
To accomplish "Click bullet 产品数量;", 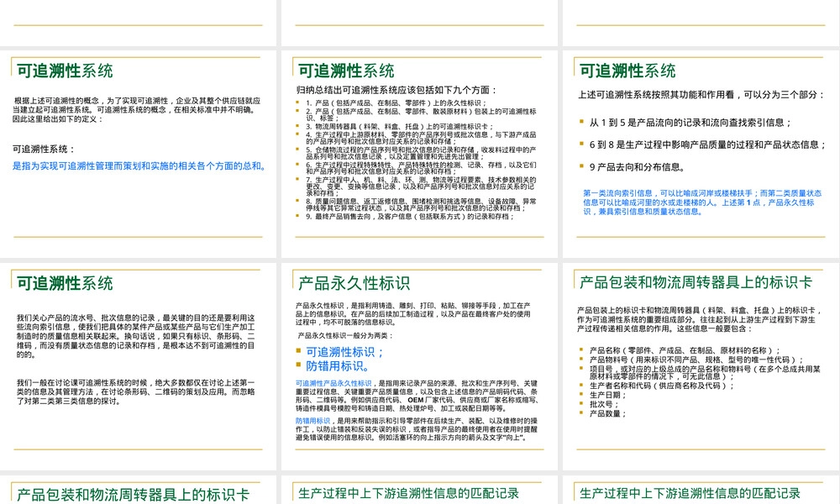I will coord(608,413).
